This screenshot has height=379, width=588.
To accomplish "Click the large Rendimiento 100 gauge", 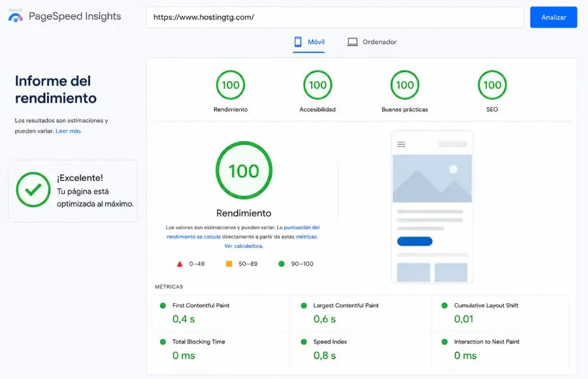I will coord(244,170).
